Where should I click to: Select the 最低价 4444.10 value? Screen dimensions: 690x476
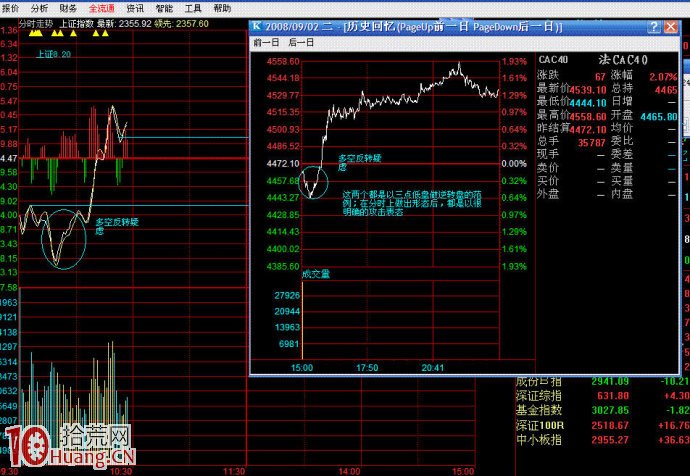tap(588, 103)
